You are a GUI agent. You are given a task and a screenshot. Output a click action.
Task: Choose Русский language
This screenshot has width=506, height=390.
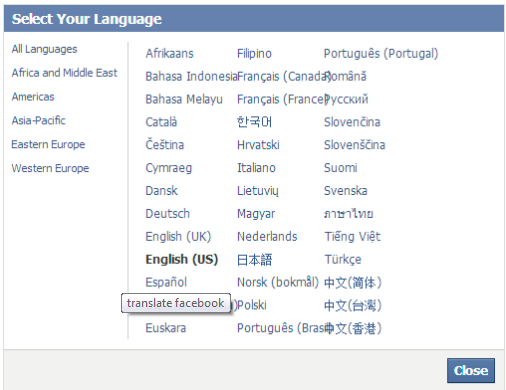point(347,99)
